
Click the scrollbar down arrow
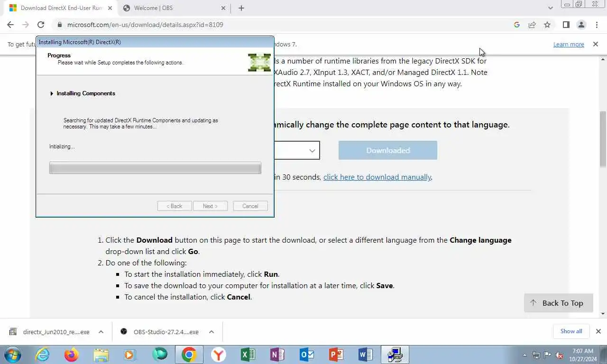pos(603,313)
